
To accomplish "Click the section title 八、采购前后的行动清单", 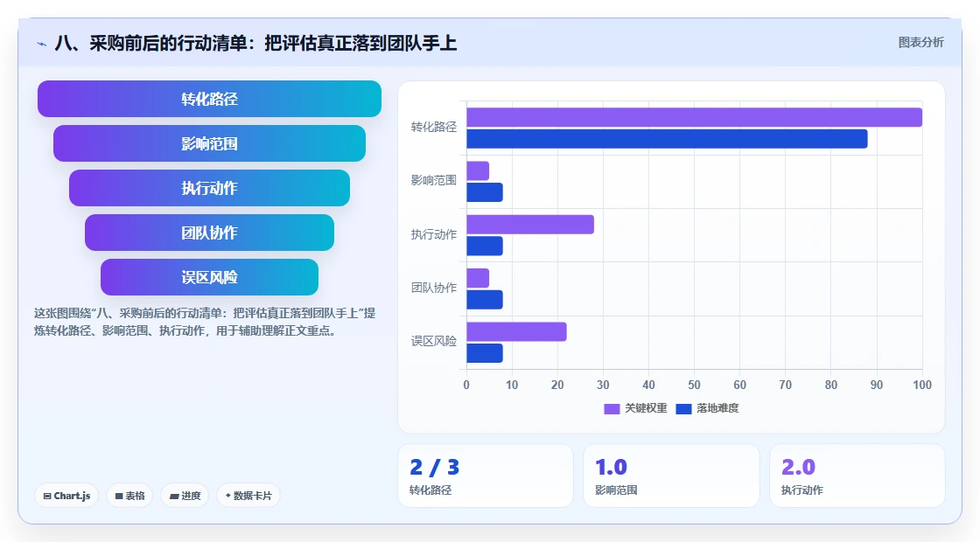I will point(255,43).
